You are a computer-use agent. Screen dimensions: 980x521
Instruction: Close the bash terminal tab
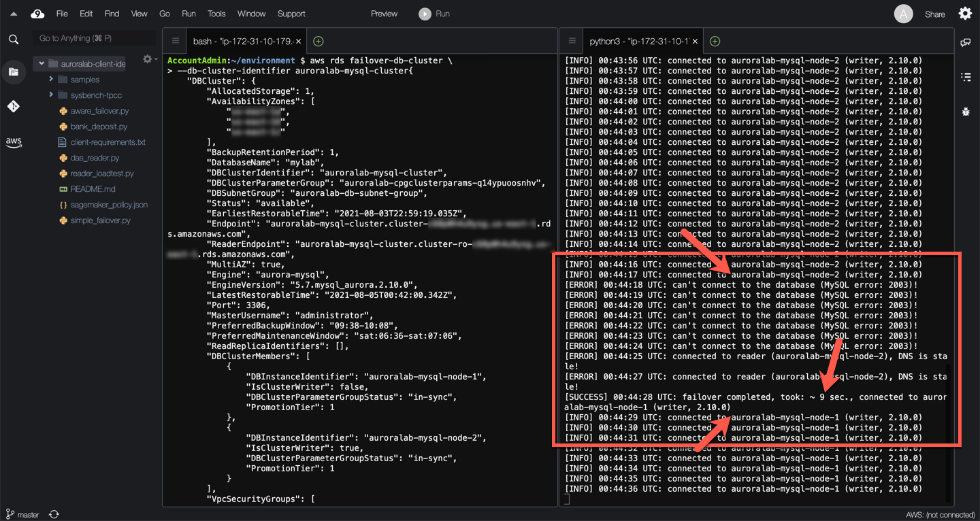[298, 41]
